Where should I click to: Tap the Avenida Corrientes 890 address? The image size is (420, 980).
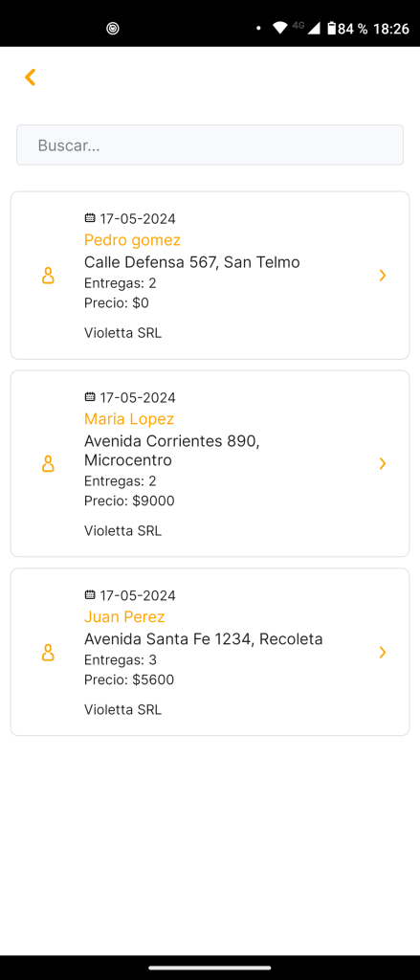172,451
